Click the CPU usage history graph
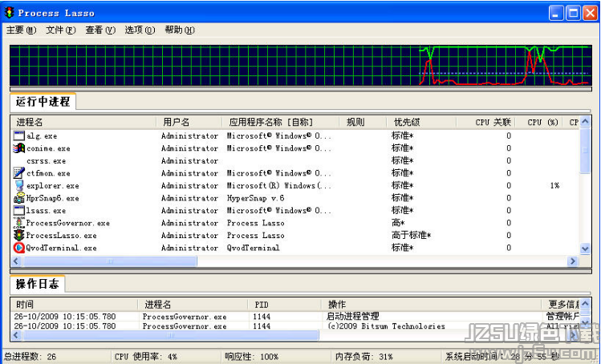601x364 pixels. coord(301,65)
